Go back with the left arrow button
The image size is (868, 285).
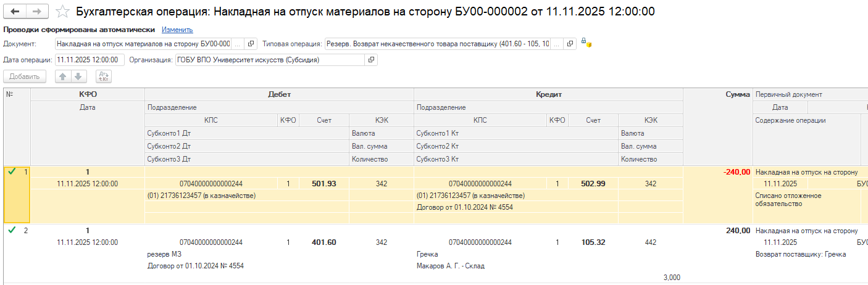tap(15, 12)
